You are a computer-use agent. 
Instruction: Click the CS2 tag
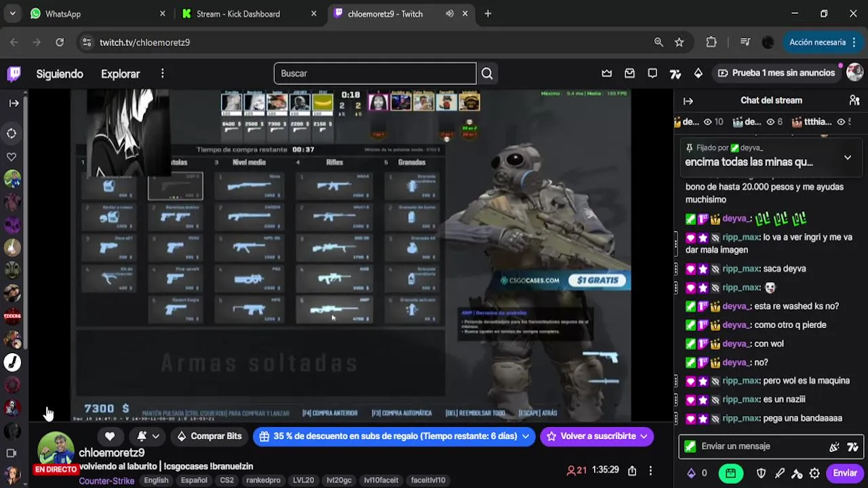226,481
